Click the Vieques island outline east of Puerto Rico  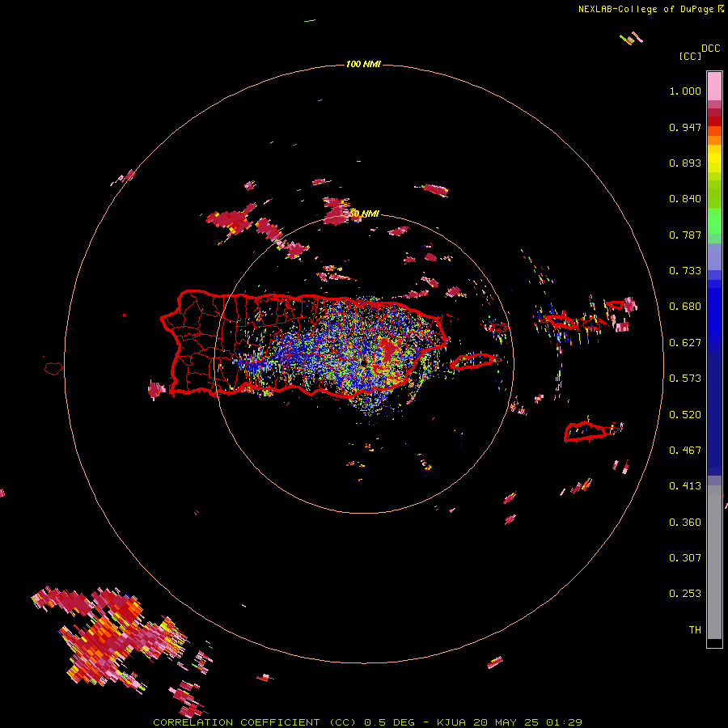472,361
